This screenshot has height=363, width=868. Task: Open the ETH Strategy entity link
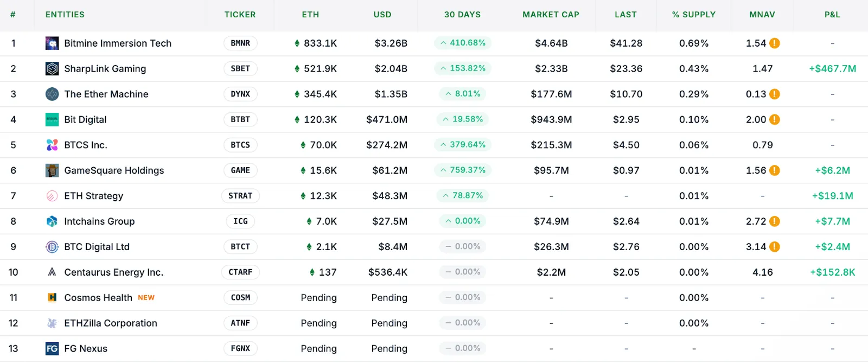[x=93, y=196]
